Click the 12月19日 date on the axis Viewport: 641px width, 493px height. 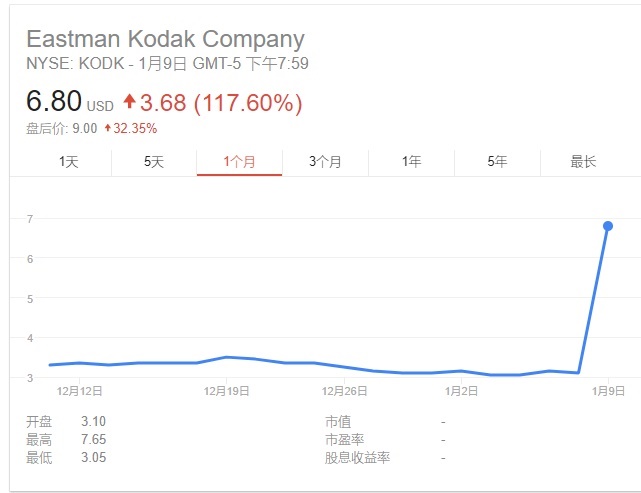[225, 391]
